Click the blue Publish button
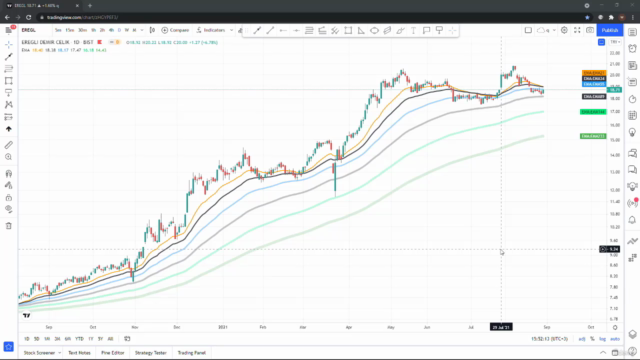This screenshot has width=640, height=360. coord(610,30)
